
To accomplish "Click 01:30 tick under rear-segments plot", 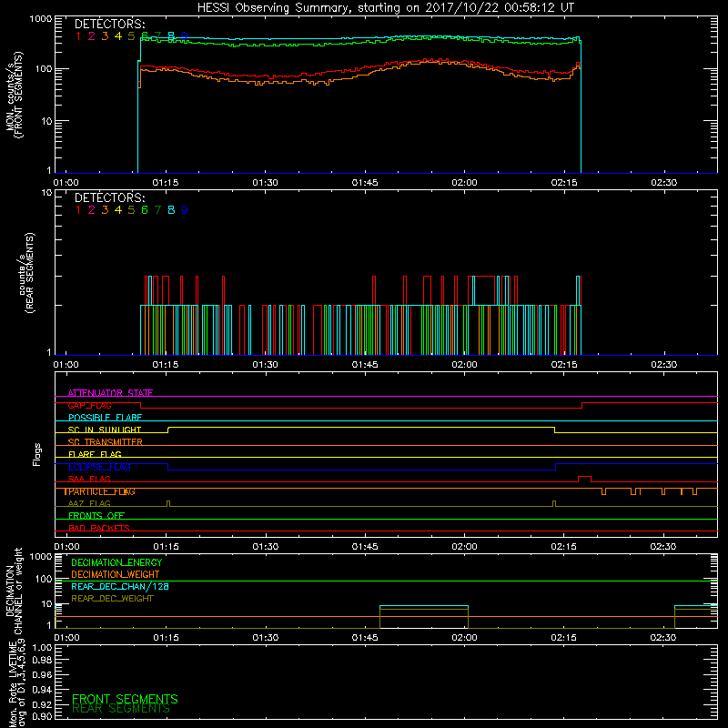I will point(265,365).
